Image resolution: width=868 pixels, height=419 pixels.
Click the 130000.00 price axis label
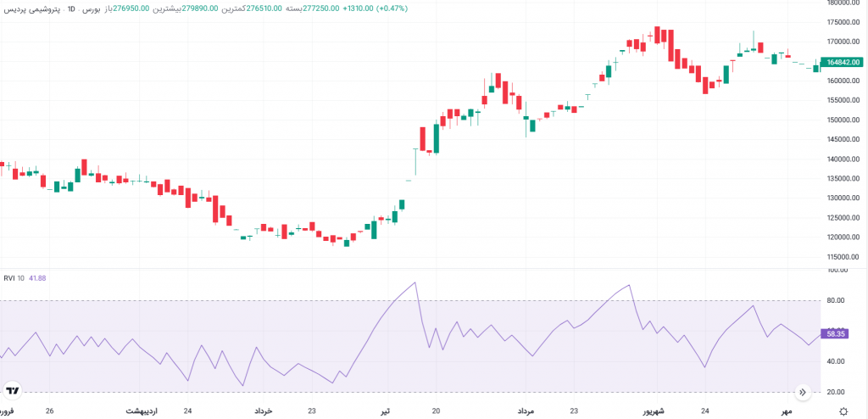tap(843, 198)
